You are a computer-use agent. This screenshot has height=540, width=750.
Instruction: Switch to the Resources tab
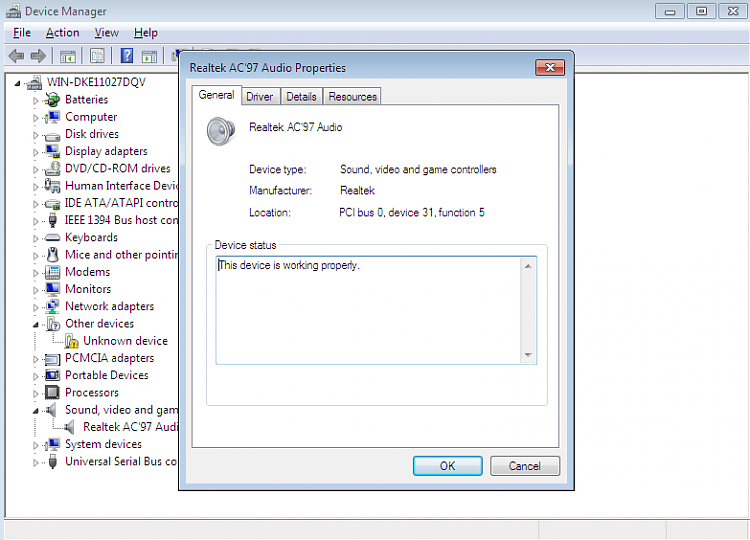click(353, 97)
